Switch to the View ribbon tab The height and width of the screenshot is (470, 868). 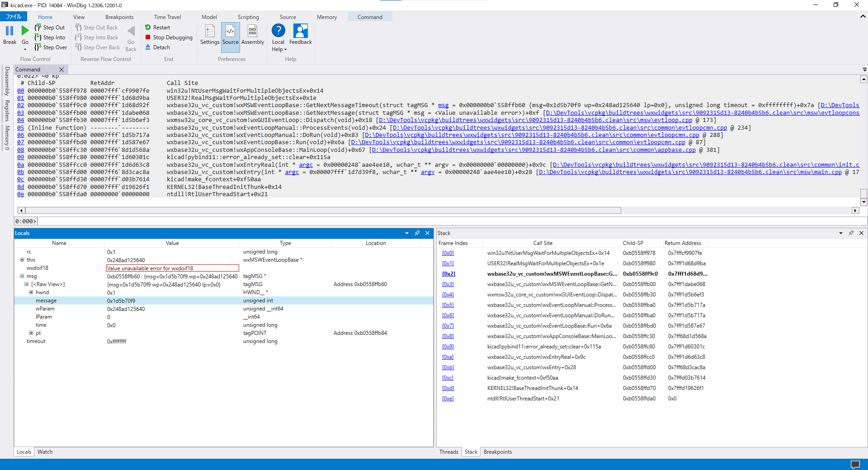point(79,17)
